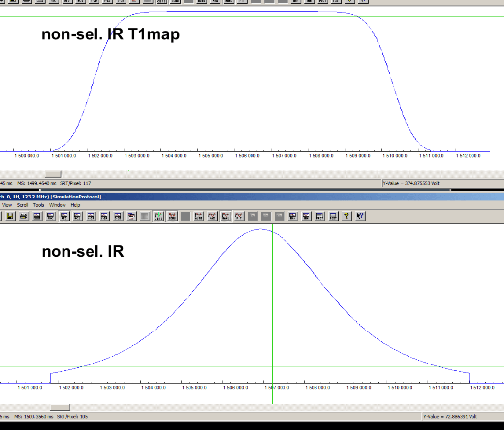Show the ADC signal channel
Screen dimensions: 504x430
click(x=51, y=216)
